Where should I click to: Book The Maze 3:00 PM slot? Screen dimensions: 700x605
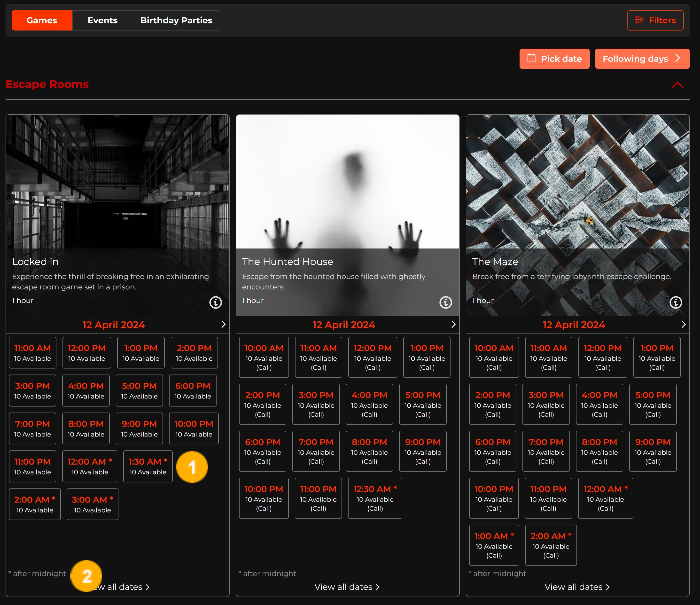pos(546,405)
